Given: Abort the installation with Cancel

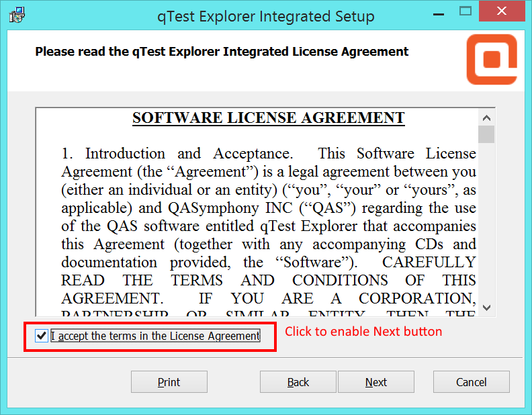Looking at the screenshot, I should pos(471,382).
